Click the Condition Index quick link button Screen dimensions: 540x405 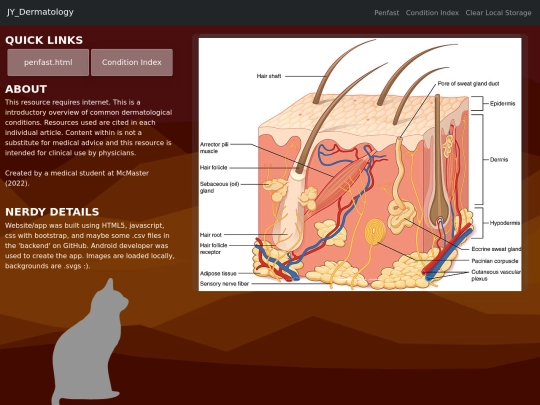[x=132, y=62]
